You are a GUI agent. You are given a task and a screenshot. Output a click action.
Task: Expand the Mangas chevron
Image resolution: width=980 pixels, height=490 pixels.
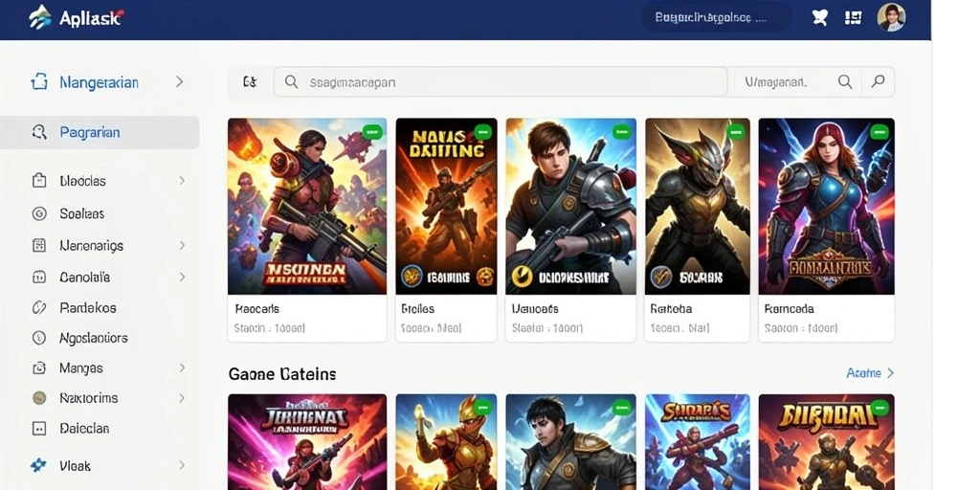pyautogui.click(x=182, y=368)
